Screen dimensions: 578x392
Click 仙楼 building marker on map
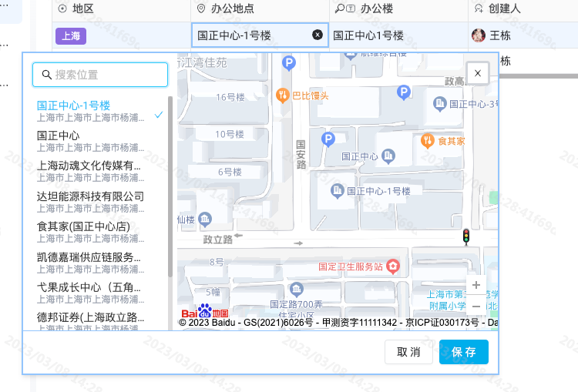pyautogui.click(x=205, y=219)
